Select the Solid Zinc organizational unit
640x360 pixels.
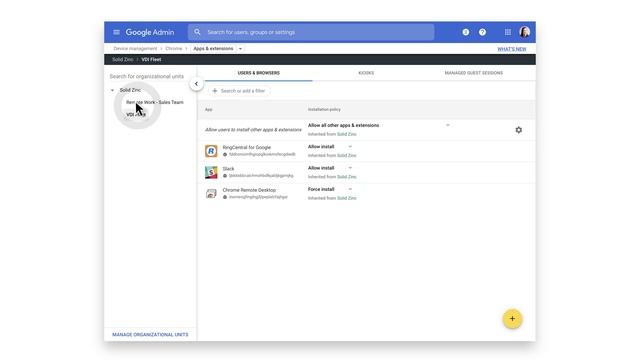(x=130, y=90)
